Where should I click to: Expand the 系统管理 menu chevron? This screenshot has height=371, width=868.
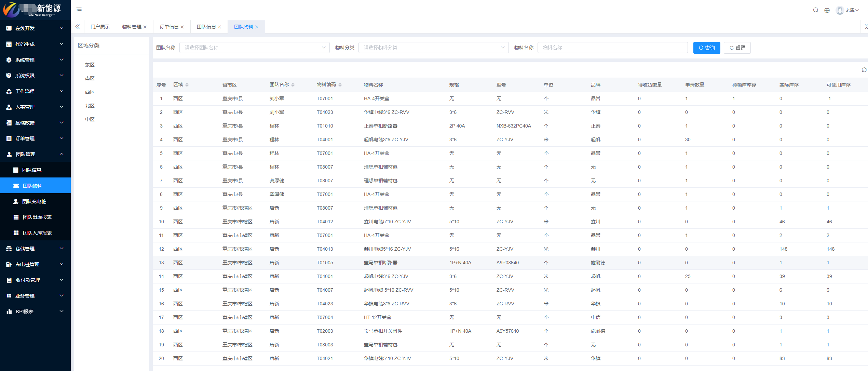(62, 59)
